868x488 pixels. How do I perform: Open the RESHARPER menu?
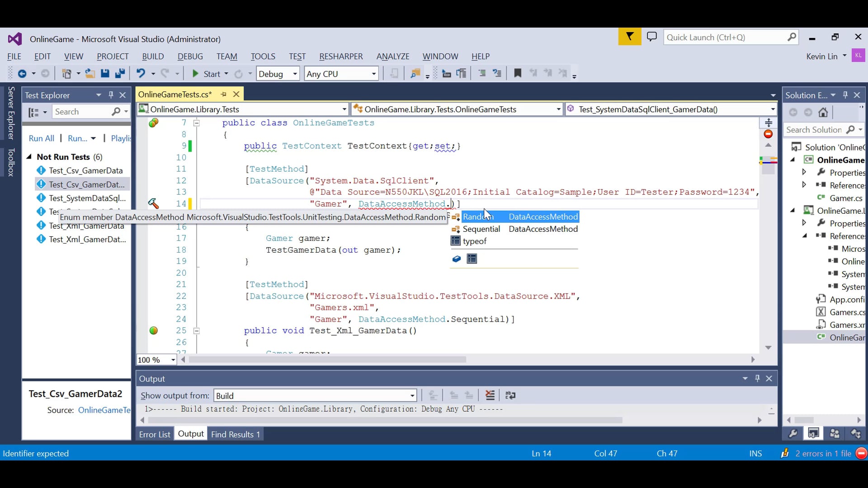(x=341, y=56)
